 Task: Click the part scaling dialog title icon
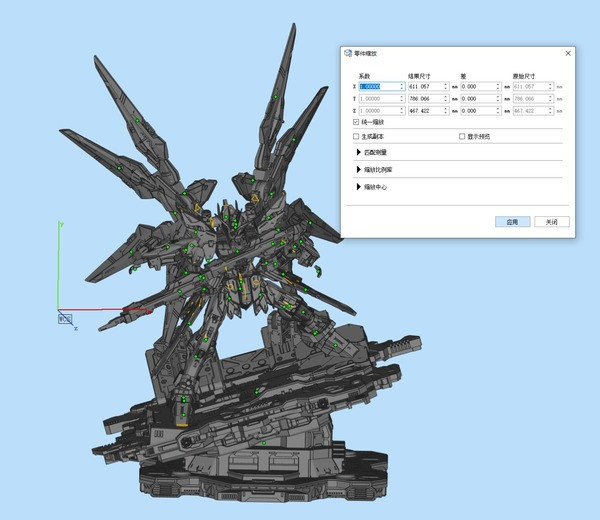(x=348, y=53)
